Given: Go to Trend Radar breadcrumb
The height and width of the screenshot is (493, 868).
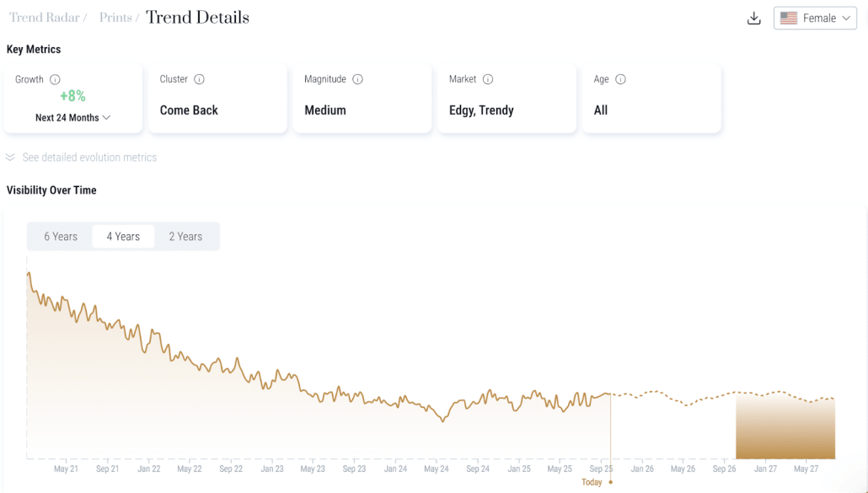Looking at the screenshot, I should [x=45, y=18].
